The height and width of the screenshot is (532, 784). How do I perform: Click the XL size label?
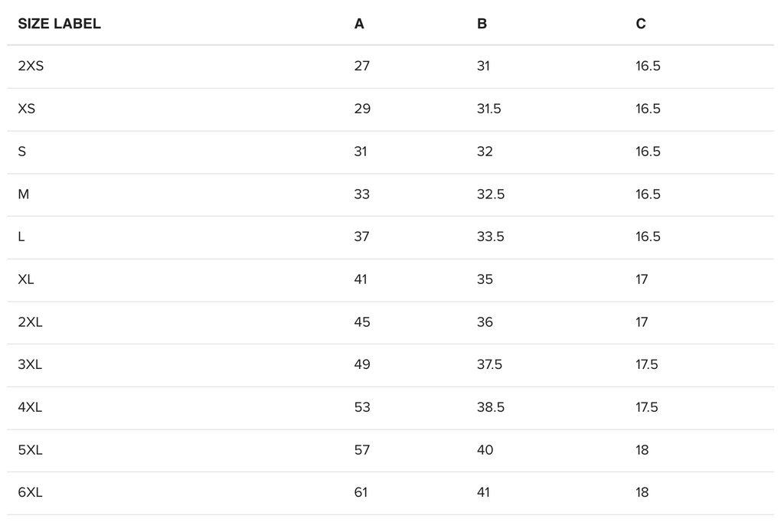pos(26,279)
